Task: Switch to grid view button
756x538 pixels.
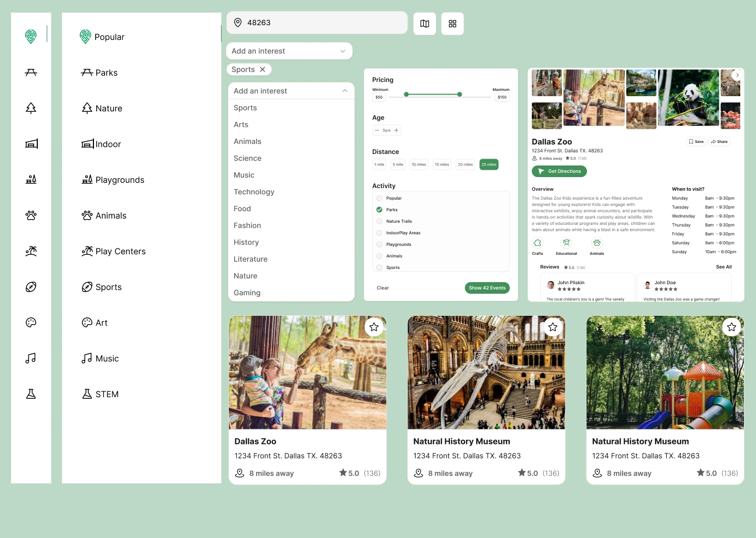Action: pyautogui.click(x=453, y=24)
